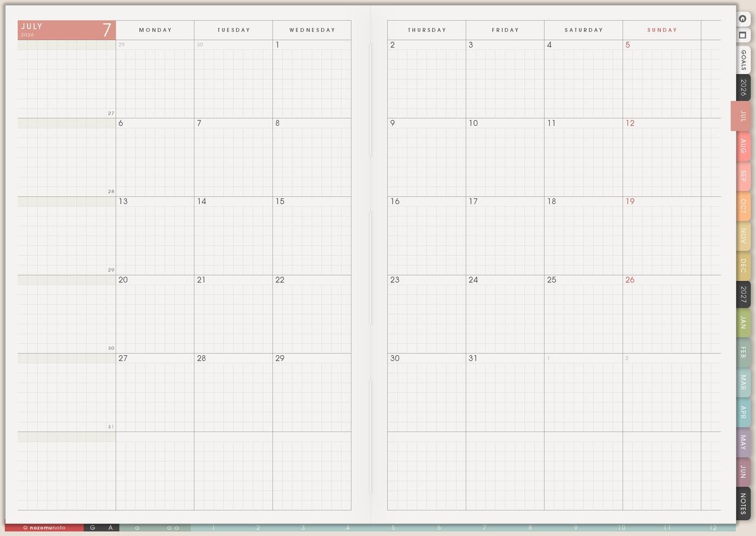
Task: Jump to the JUN month tab
Action: (744, 472)
